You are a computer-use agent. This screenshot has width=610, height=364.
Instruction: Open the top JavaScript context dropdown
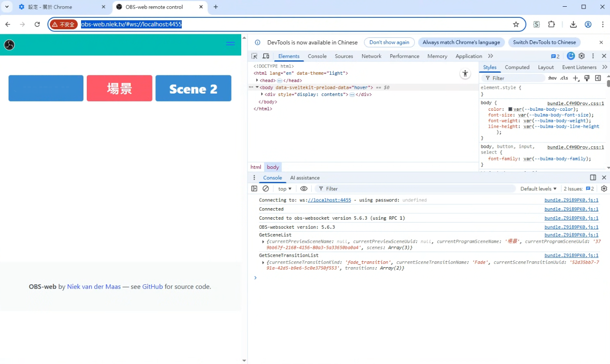[x=285, y=188]
